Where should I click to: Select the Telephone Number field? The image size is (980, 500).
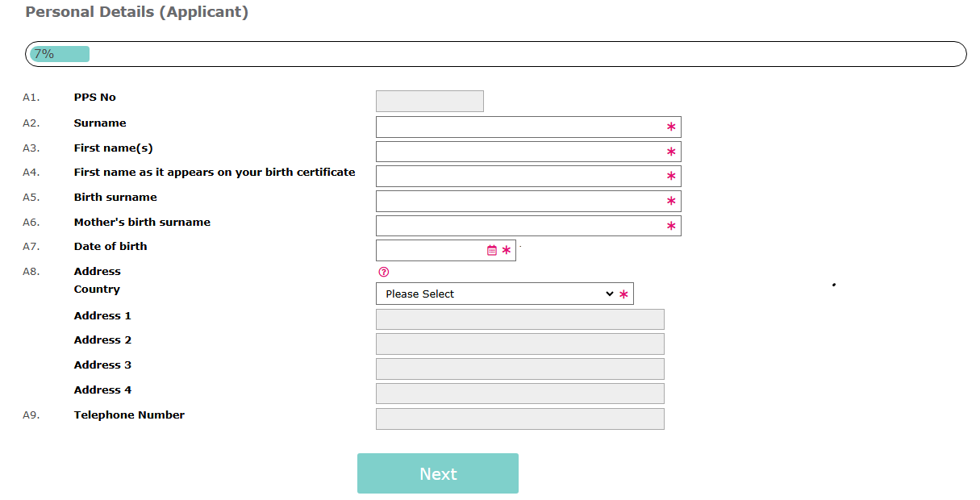point(520,419)
